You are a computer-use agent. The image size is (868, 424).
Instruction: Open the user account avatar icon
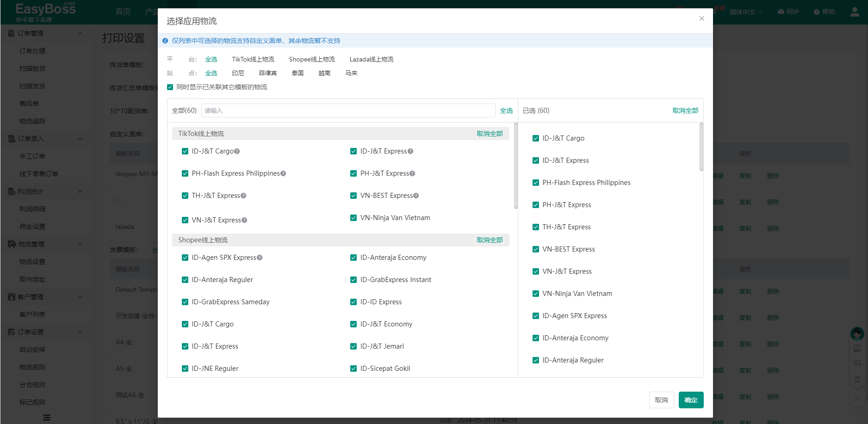pyautogui.click(x=855, y=12)
